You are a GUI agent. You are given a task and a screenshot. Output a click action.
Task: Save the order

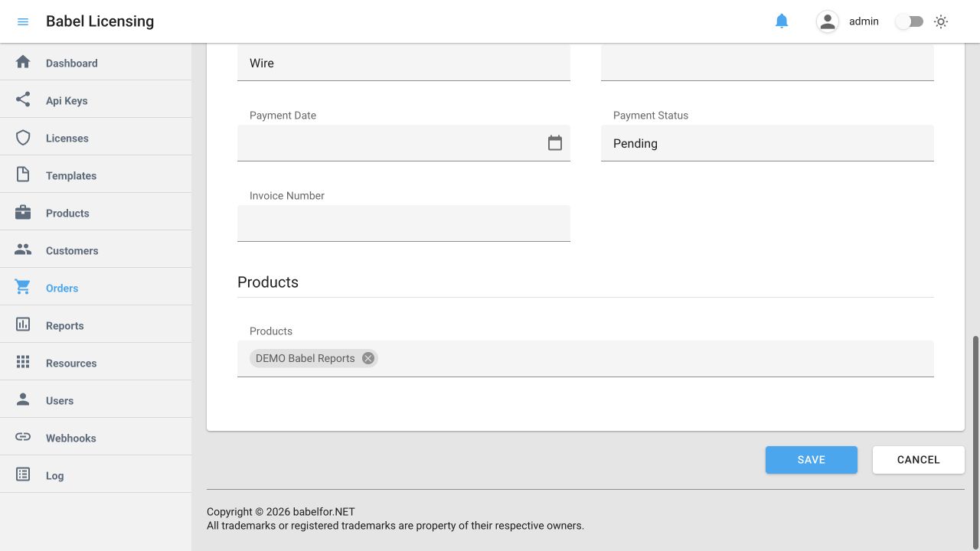point(812,460)
